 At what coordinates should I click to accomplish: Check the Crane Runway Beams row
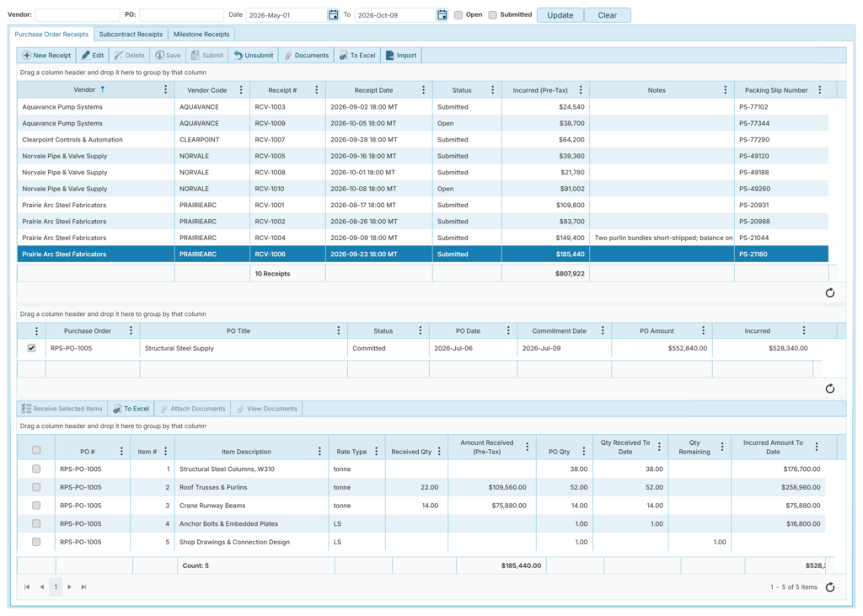36,506
